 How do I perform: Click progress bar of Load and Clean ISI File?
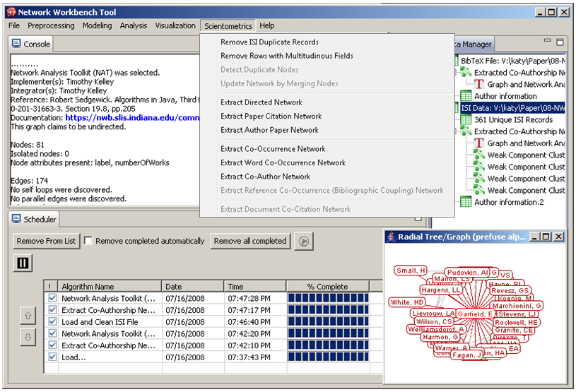(328, 321)
